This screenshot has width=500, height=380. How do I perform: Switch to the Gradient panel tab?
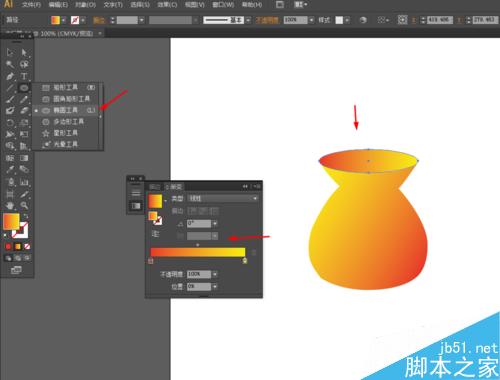(x=174, y=187)
